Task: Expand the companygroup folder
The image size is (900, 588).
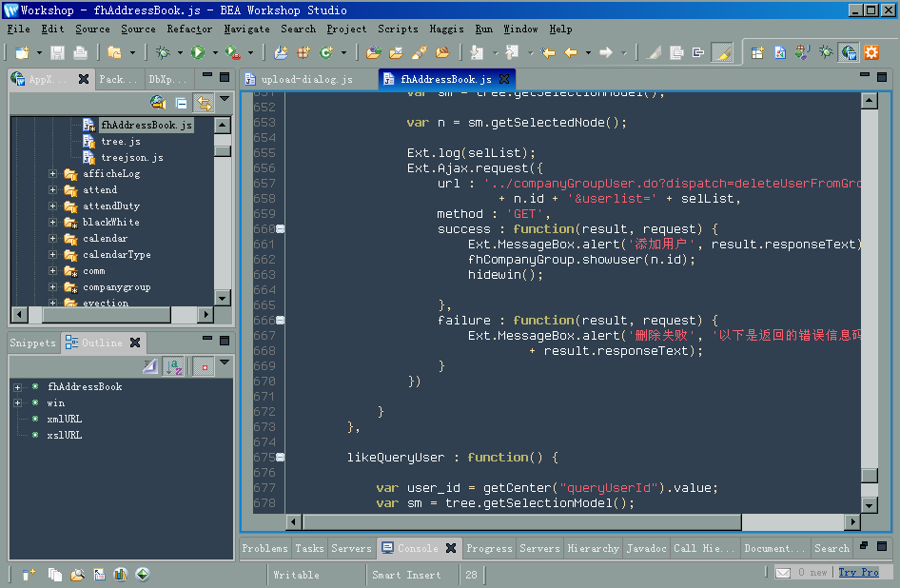Action: point(53,286)
